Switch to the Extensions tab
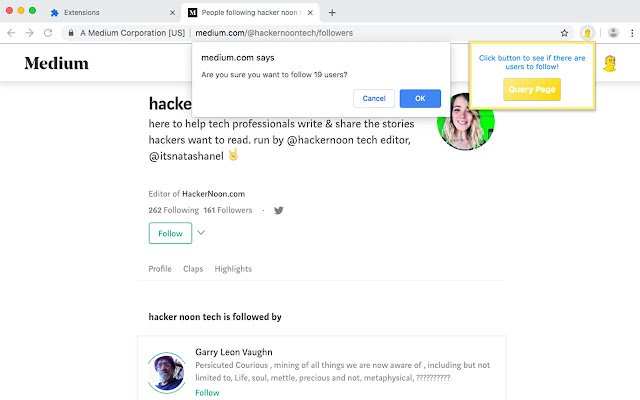This screenshot has height=400, width=640. (x=113, y=13)
